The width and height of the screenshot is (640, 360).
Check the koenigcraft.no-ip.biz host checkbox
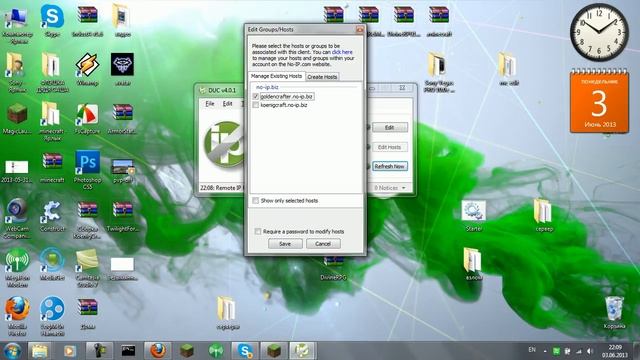tap(256, 105)
